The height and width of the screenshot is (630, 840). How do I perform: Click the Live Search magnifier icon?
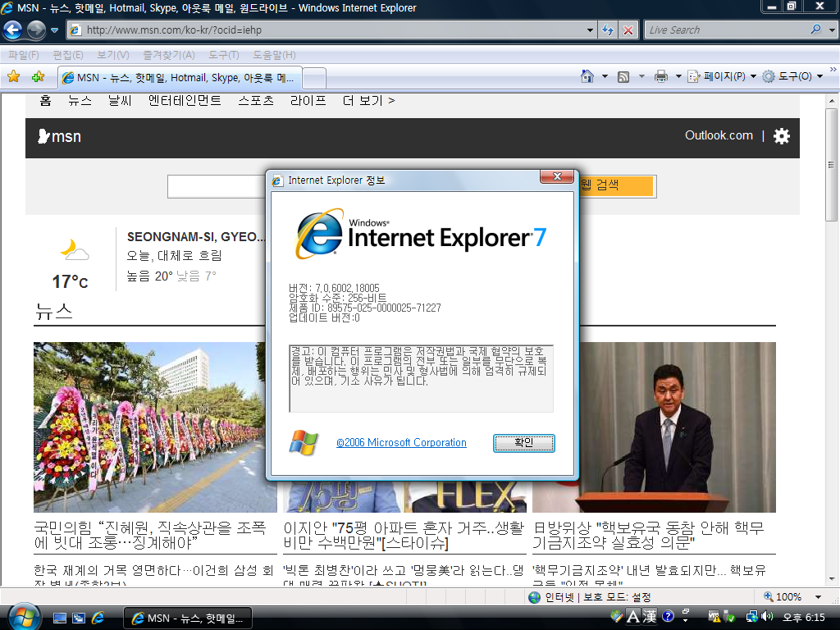(816, 30)
